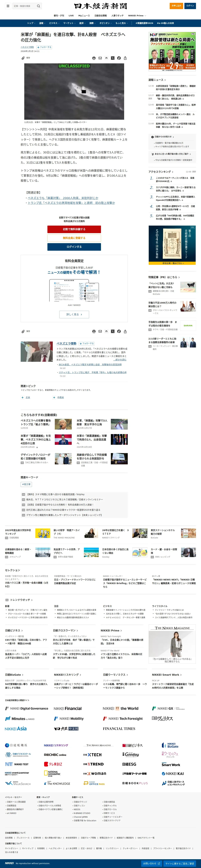The image size is (201, 868).
Task: Click the print icon under the headline
Action: (x=94, y=58)
